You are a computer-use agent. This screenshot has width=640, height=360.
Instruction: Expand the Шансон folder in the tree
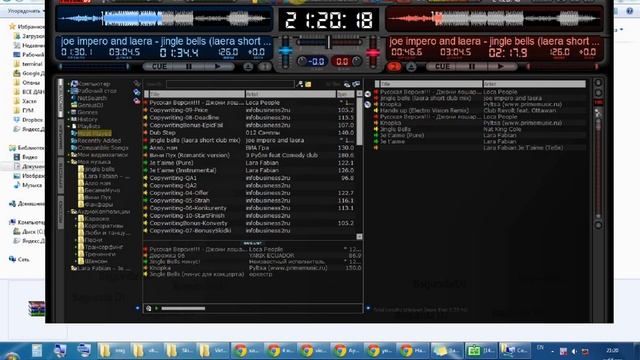pyautogui.click(x=75, y=261)
